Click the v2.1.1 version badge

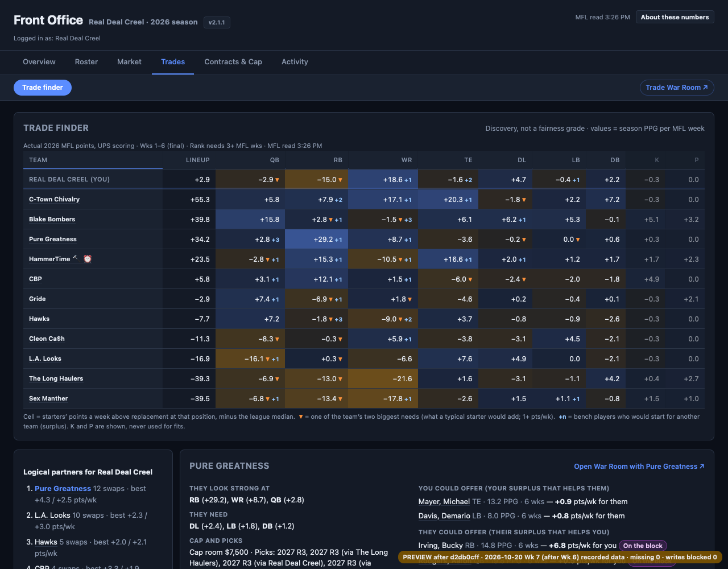[x=217, y=22]
